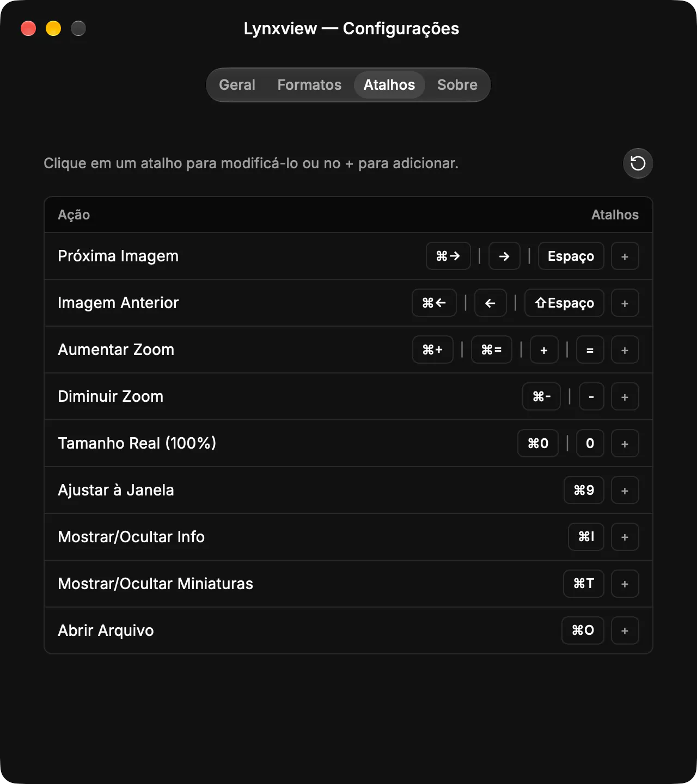Change the plain 0 key shortcut
Image resolution: width=697 pixels, height=784 pixels.
[590, 443]
